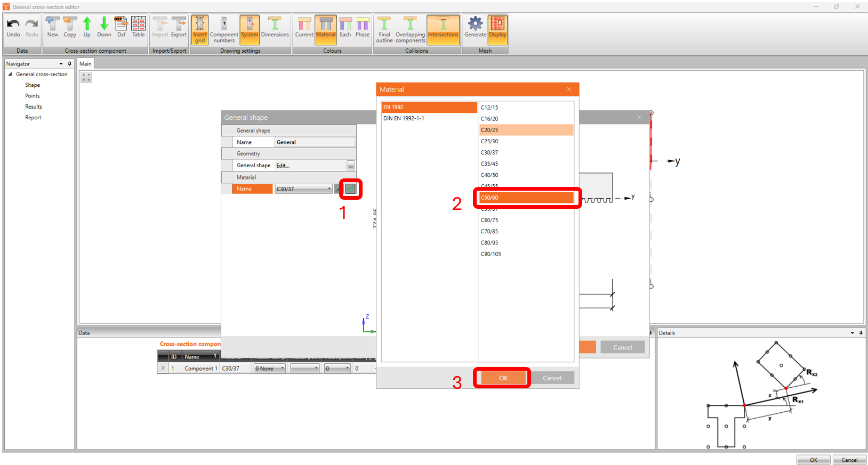
Task: Generate the mesh
Action: [x=475, y=28]
